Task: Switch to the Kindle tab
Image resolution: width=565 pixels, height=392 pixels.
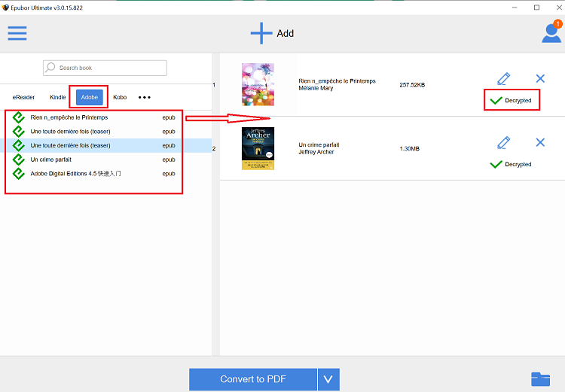Action: pyautogui.click(x=58, y=97)
